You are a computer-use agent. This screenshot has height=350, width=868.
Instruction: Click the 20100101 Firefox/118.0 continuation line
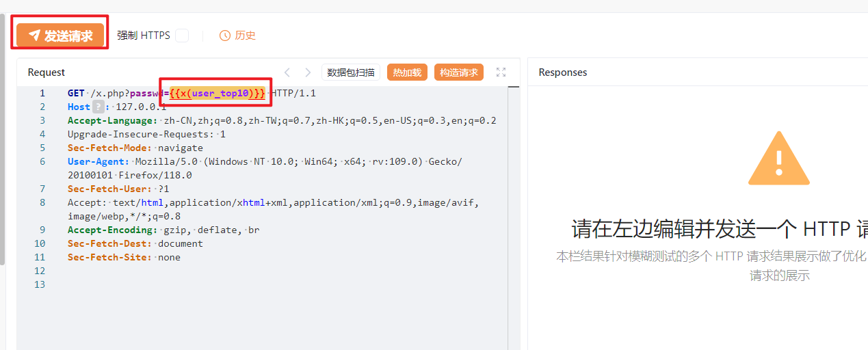(x=130, y=175)
